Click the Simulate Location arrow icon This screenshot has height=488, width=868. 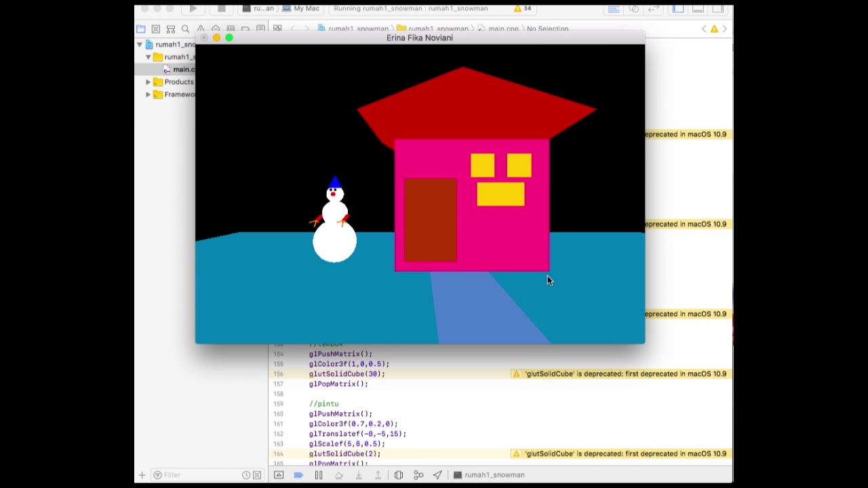coord(437,475)
